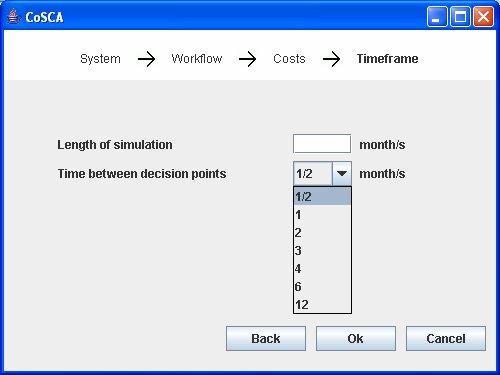Screen dimensions: 500x375
Task: Select 12 months between decision points
Action: pos(322,304)
